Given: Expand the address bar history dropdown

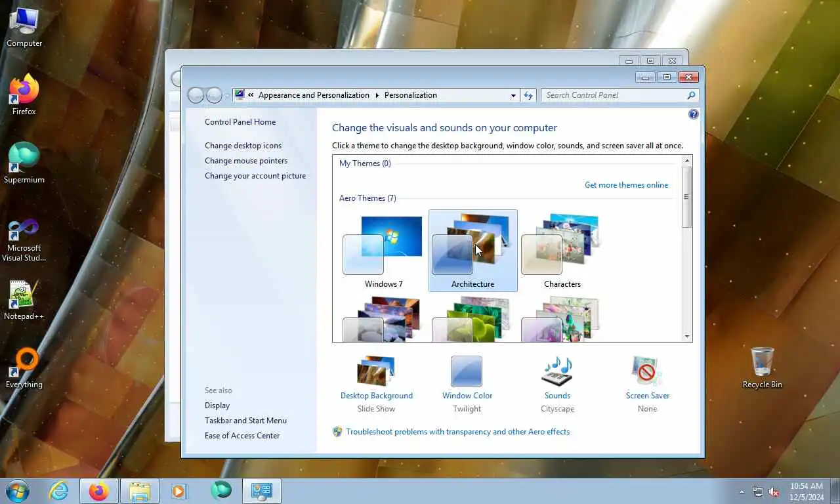Looking at the screenshot, I should 513,95.
